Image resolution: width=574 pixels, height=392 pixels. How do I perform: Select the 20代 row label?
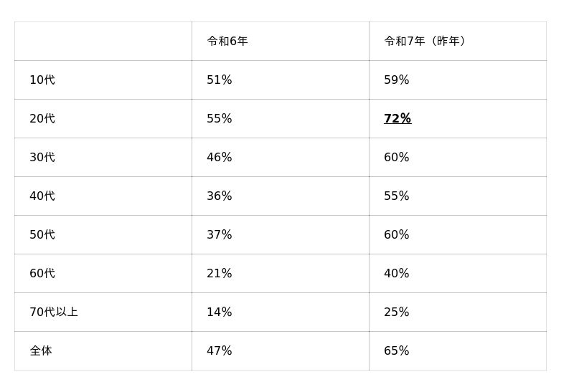coord(42,119)
